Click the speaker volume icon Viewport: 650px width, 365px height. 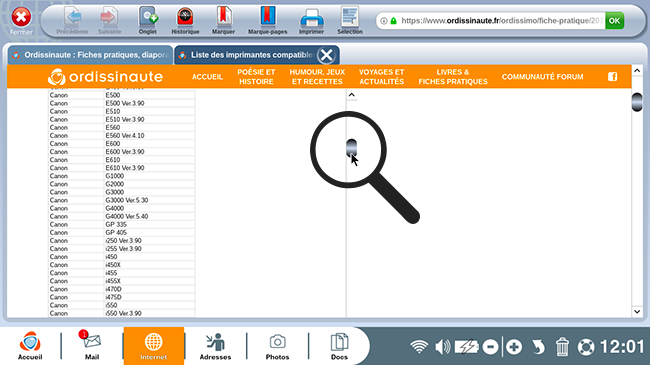[x=442, y=347]
